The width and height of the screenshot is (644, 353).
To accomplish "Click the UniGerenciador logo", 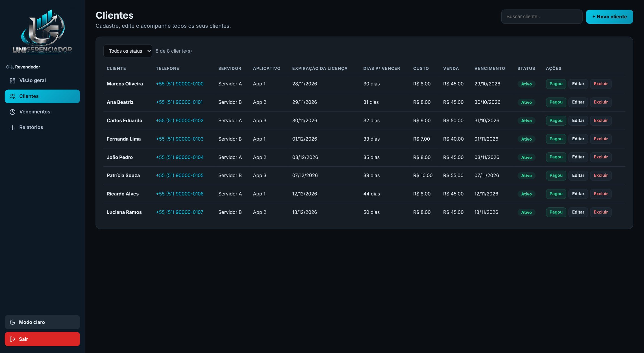I will tap(42, 31).
